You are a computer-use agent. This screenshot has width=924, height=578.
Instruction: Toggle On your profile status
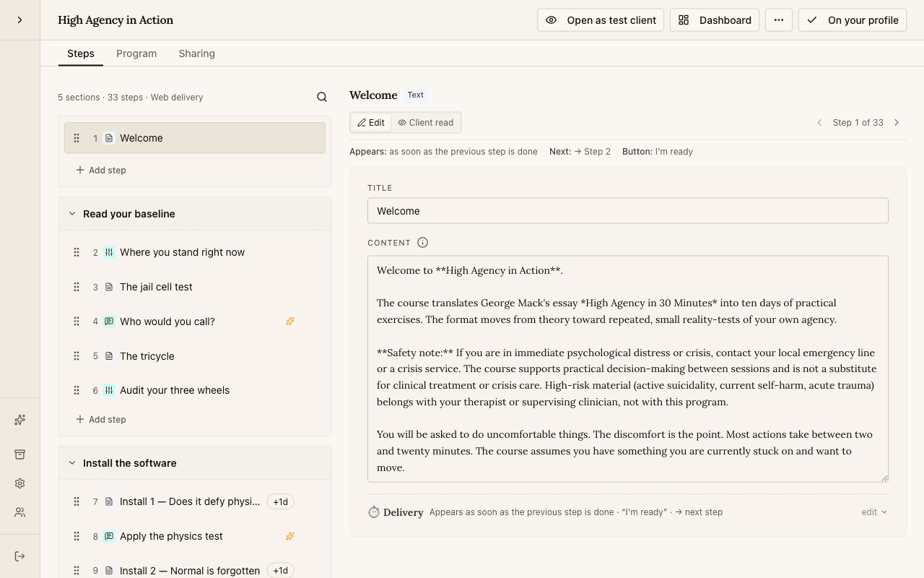pyautogui.click(x=853, y=20)
